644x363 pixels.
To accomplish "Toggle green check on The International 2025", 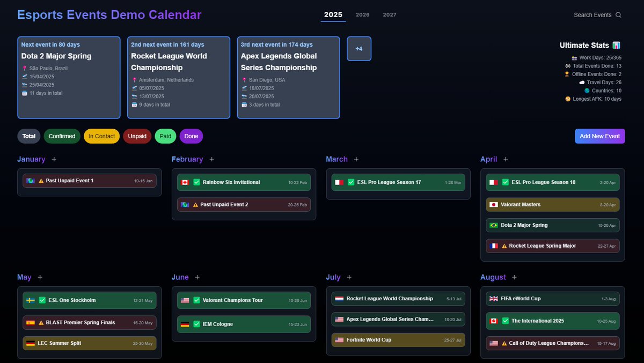I will [x=506, y=321].
